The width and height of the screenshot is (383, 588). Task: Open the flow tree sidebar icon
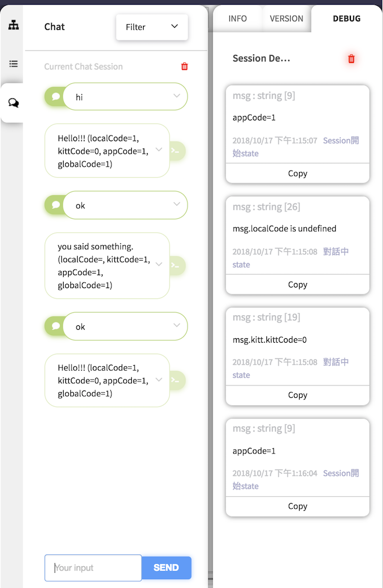14,25
